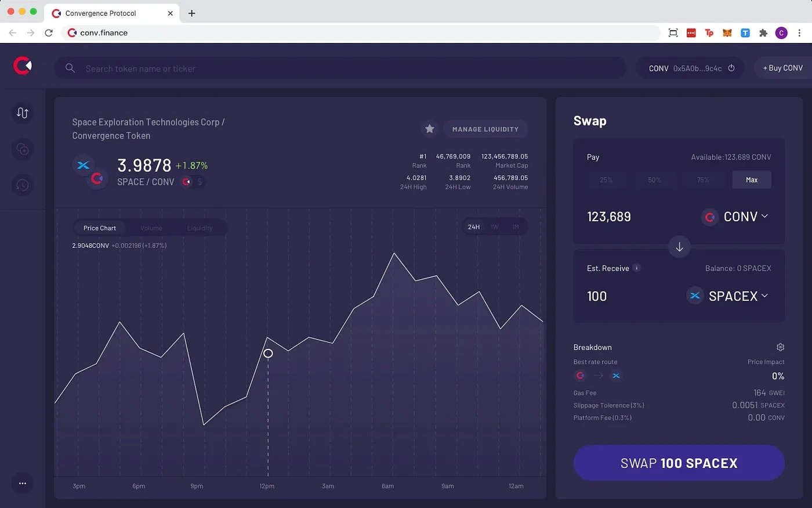
Task: Click the CONV icon in the best rate route
Action: (x=580, y=376)
